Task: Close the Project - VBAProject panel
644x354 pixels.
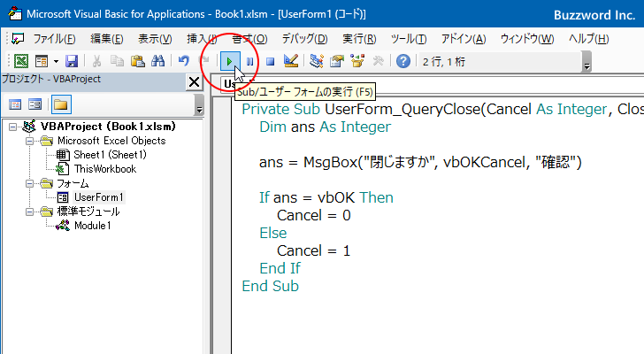Action: point(194,82)
